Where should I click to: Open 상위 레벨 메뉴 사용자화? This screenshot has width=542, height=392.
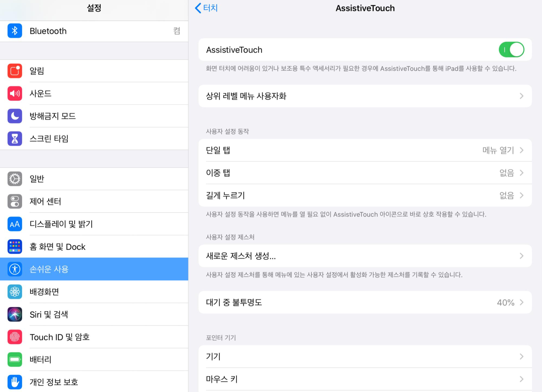click(365, 96)
